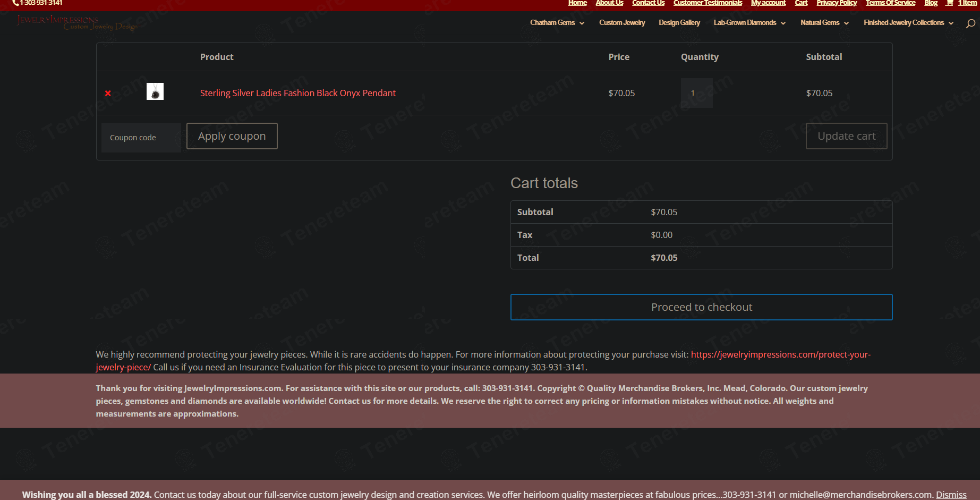Focus the Coupon code field
This screenshot has width=980, height=500.
tap(141, 138)
